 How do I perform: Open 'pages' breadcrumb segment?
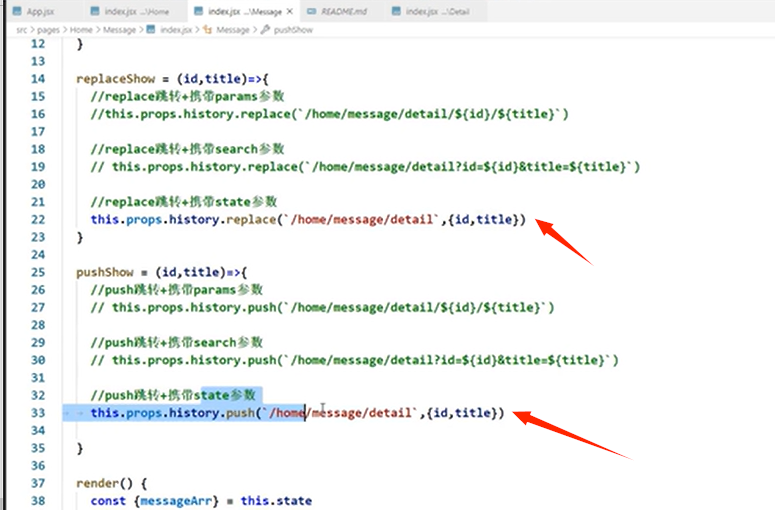coord(48,30)
